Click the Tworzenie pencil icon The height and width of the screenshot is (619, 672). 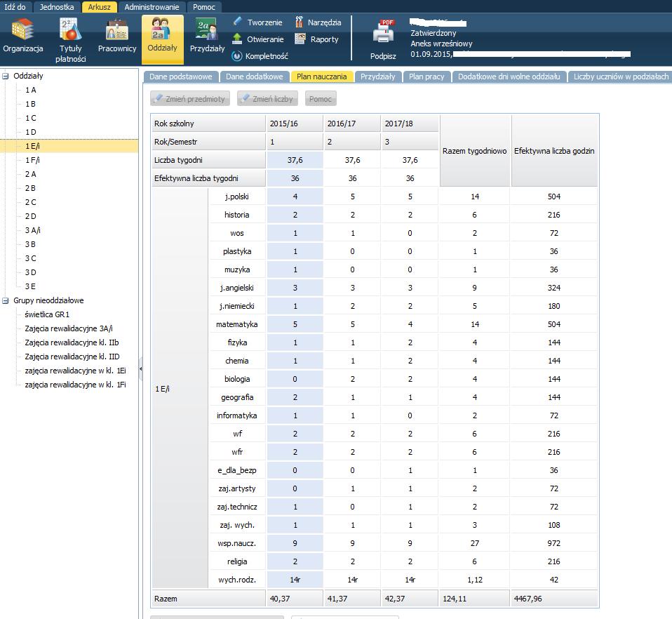(237, 22)
